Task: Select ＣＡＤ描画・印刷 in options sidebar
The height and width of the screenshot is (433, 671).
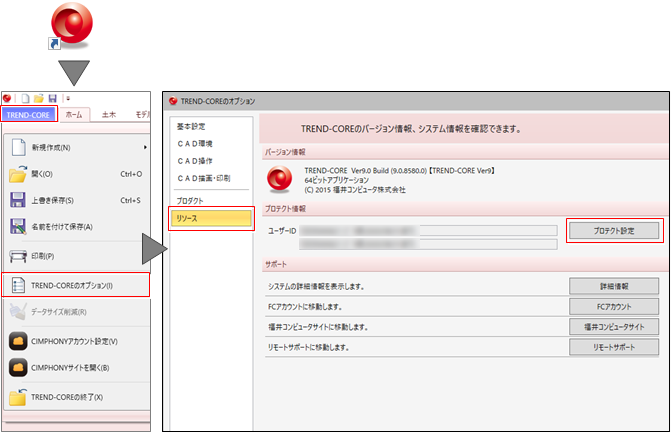Action: point(204,178)
